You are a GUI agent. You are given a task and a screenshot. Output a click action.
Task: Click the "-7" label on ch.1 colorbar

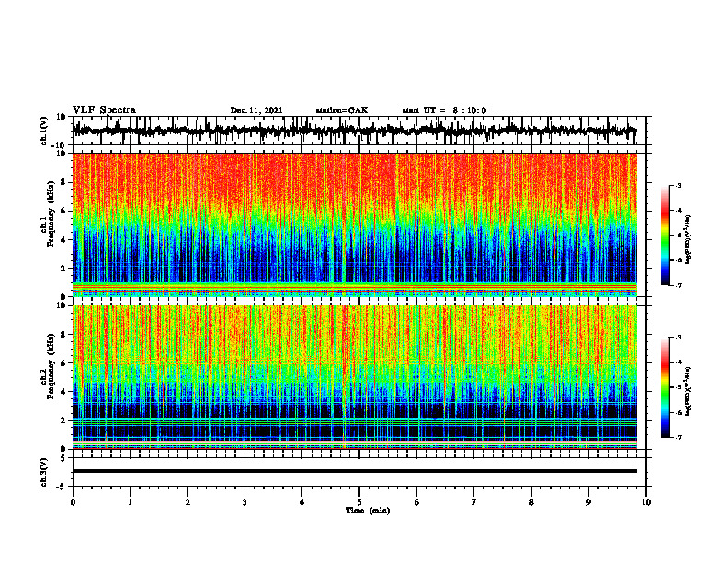678,285
